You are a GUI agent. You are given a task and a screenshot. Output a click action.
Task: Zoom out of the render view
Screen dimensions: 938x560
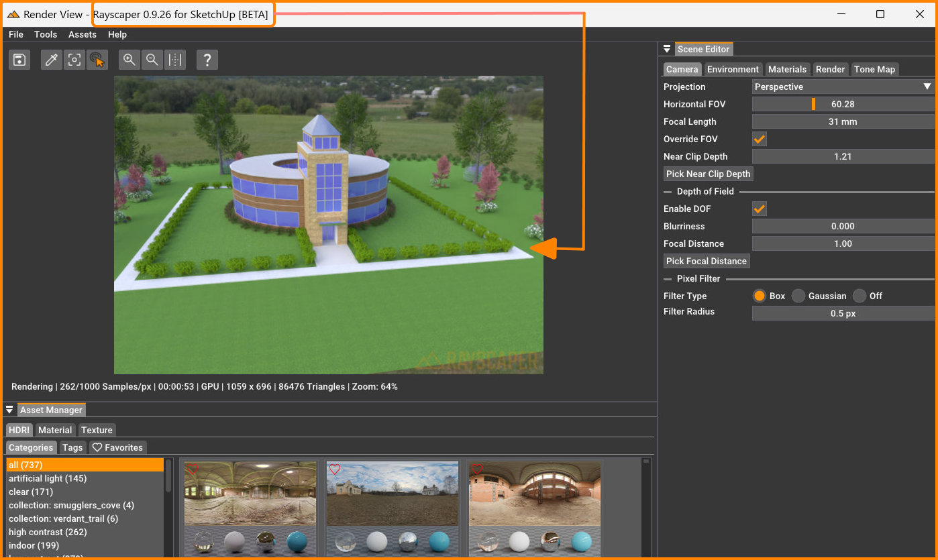(152, 60)
